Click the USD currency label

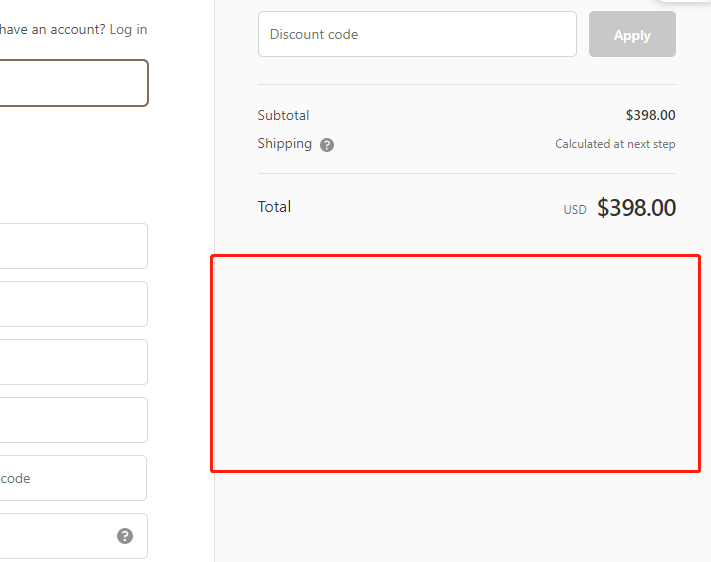click(575, 210)
